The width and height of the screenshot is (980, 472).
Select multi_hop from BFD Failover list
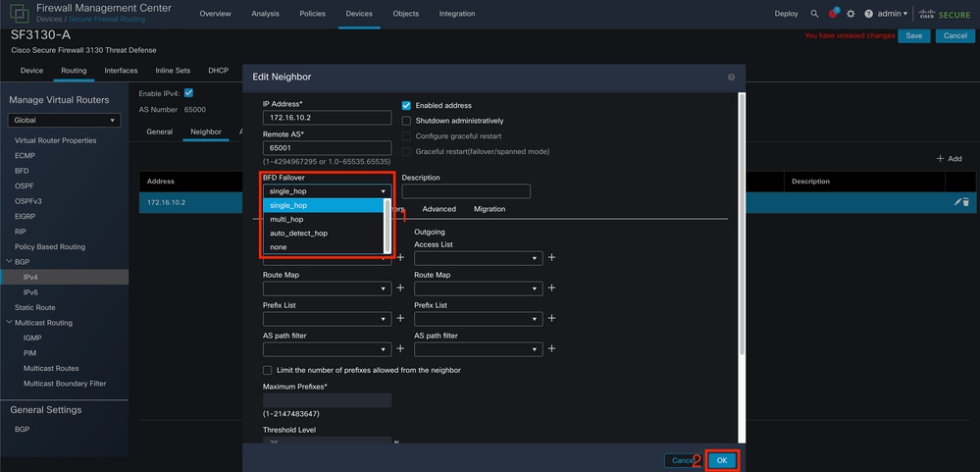point(287,220)
